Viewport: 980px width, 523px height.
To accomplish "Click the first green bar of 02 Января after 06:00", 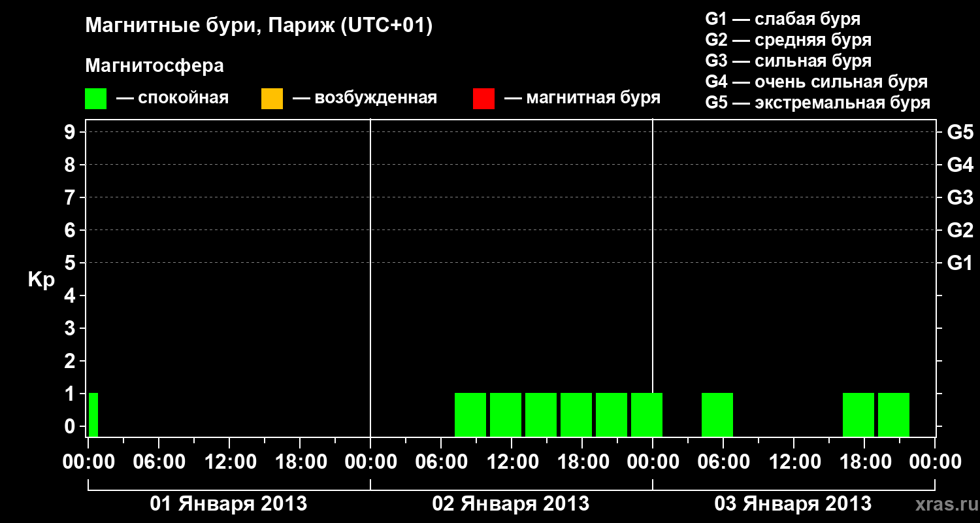I will [x=470, y=414].
